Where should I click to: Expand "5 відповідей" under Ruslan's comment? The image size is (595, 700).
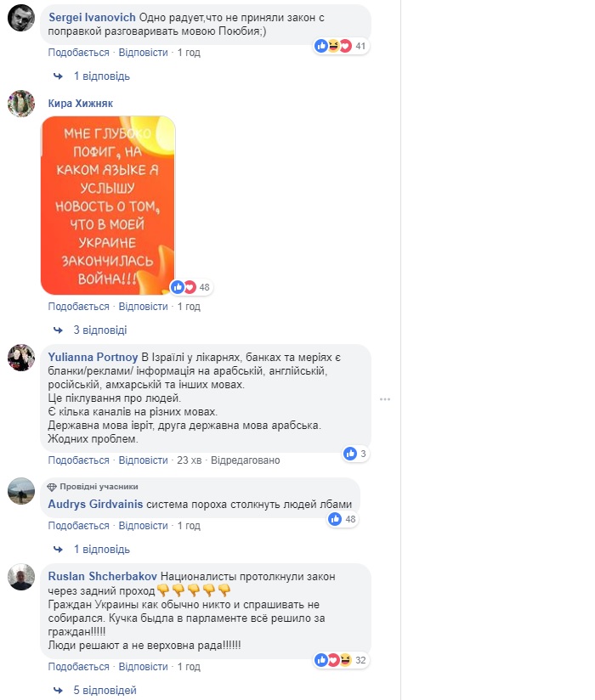[105, 691]
